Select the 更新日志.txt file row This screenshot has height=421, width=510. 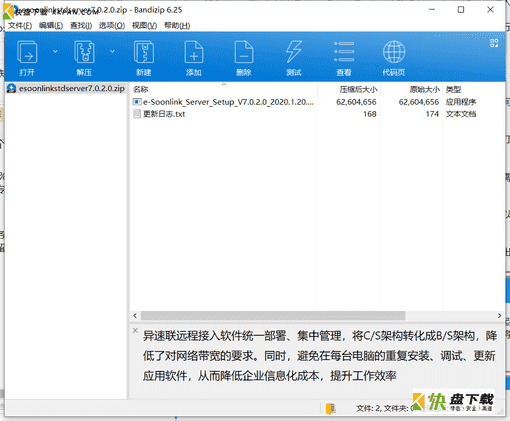318,114
